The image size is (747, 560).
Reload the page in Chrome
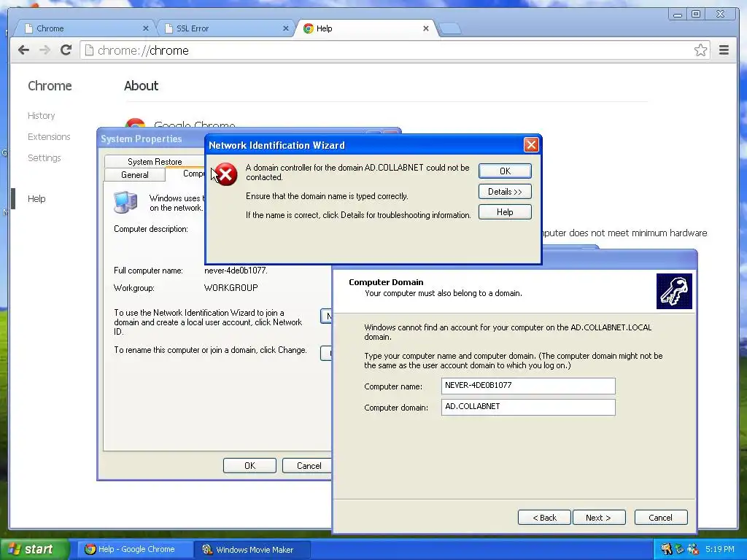(x=66, y=50)
